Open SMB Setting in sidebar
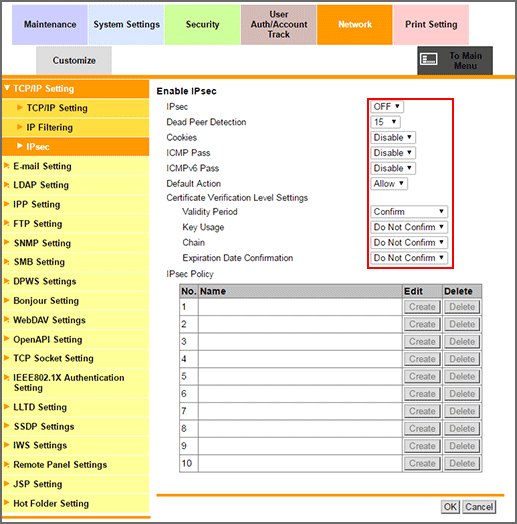This screenshot has width=517, height=524. coord(76,262)
